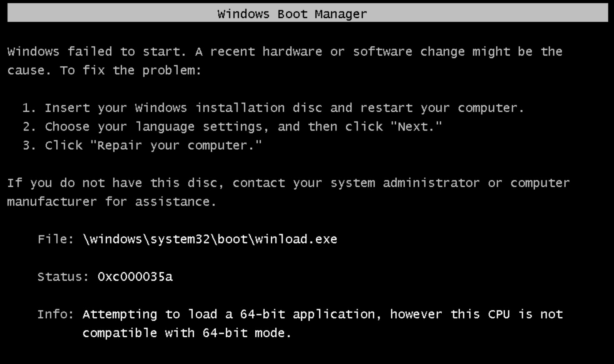The image size is (614, 364).
Task: Select step 1 about inserting installation disc
Action: pyautogui.click(x=273, y=108)
